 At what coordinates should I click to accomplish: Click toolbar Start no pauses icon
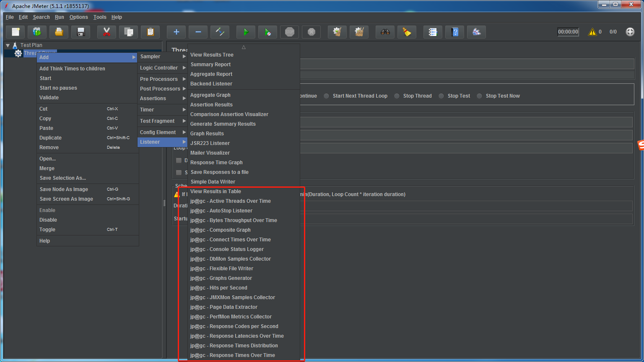(x=268, y=32)
